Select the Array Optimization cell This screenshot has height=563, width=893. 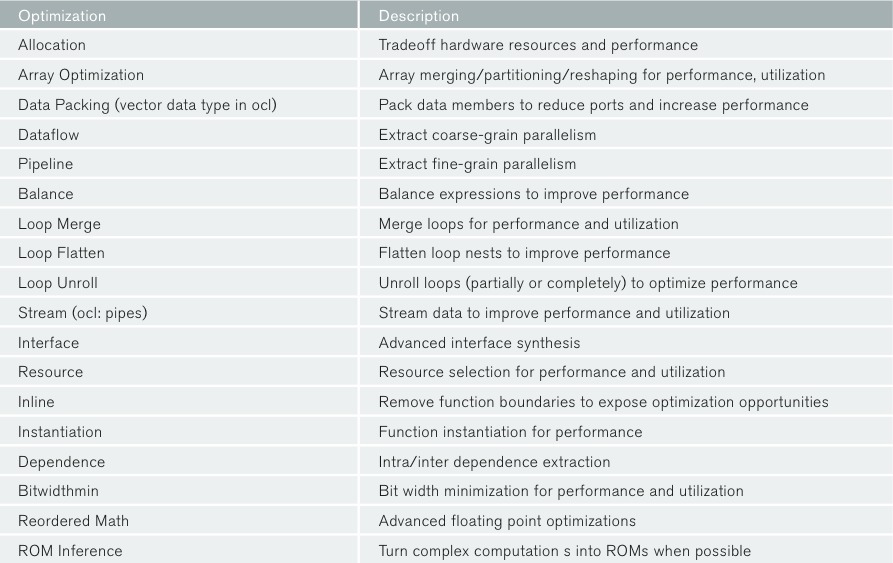click(81, 75)
